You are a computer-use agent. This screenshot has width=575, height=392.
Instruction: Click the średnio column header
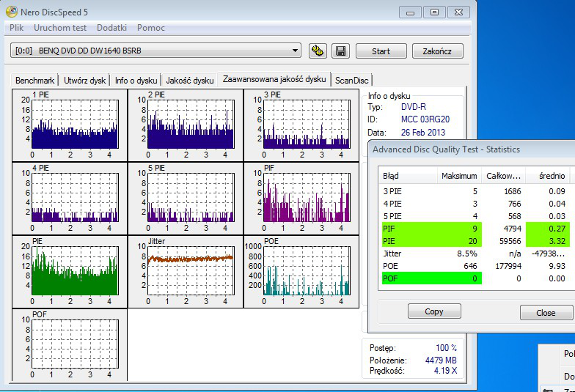(548, 176)
